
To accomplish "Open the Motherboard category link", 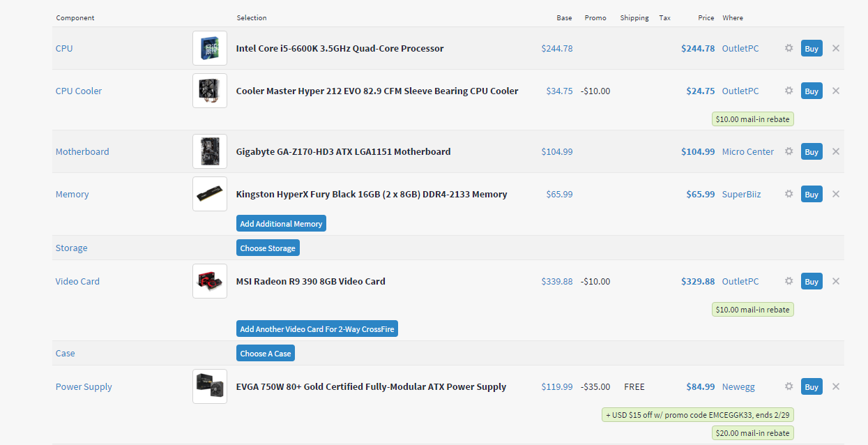I will [x=82, y=151].
